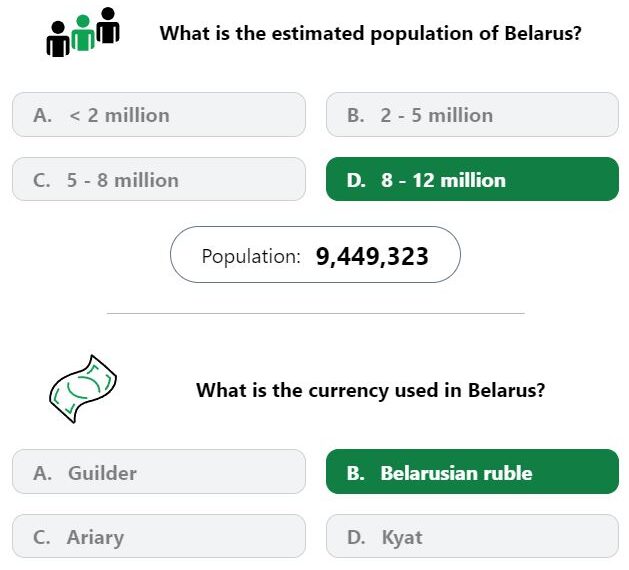This screenshot has height=570, width=629.
Task: Click the horizontal divider between questions
Action: pos(315,313)
